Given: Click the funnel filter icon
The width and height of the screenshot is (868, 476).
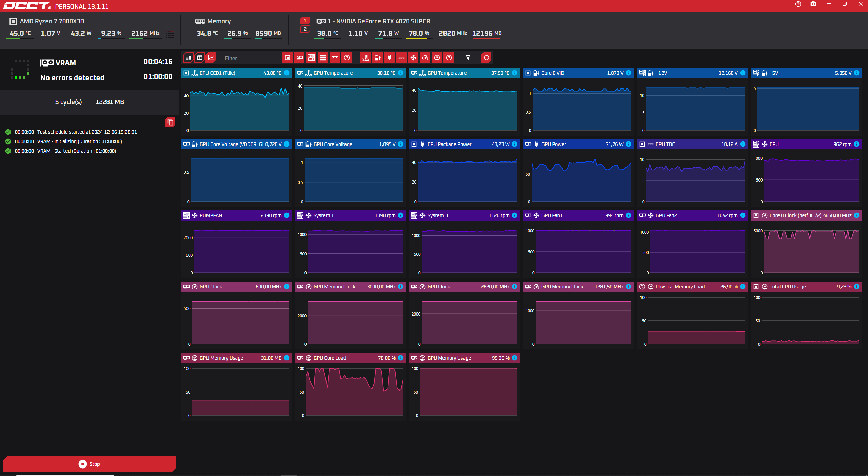Looking at the screenshot, I should 468,58.
